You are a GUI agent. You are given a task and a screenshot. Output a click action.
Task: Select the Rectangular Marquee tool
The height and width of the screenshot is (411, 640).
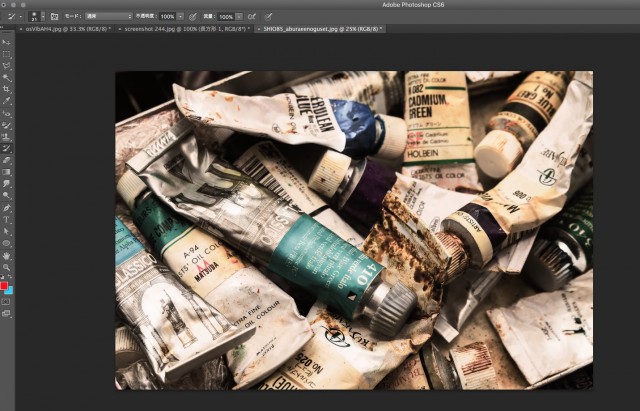pos(6,54)
